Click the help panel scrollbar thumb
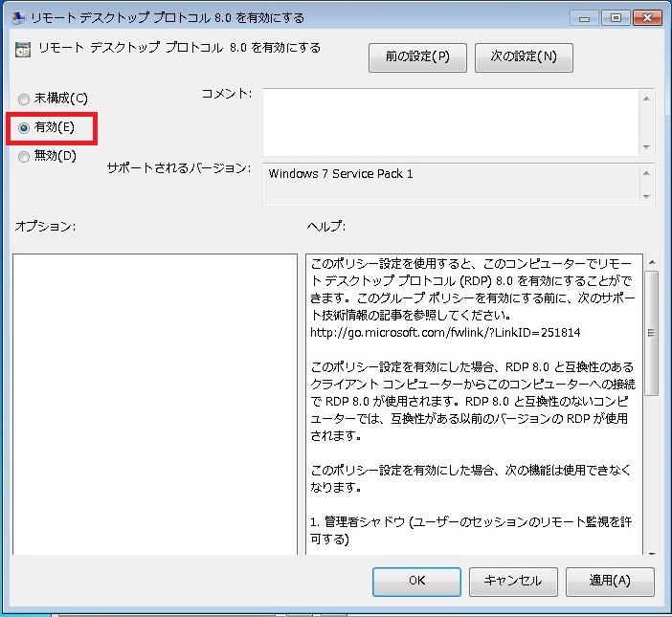Image resolution: width=672 pixels, height=617 pixels. (x=651, y=332)
